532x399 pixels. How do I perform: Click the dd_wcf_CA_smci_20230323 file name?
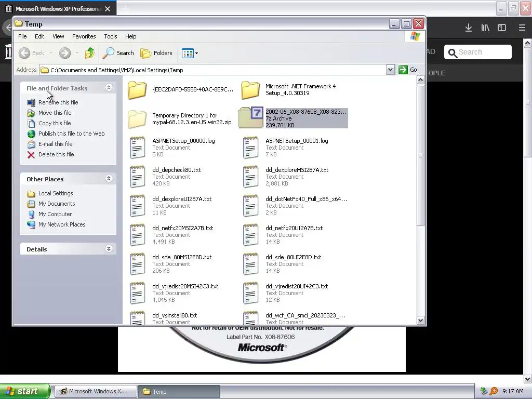coord(305,315)
